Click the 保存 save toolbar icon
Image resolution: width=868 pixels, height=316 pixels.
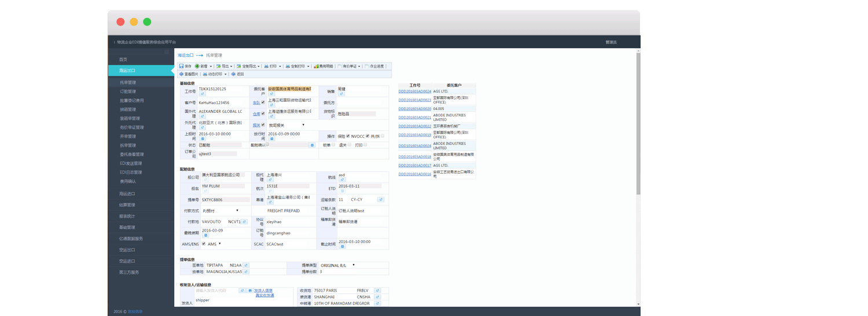click(181, 67)
